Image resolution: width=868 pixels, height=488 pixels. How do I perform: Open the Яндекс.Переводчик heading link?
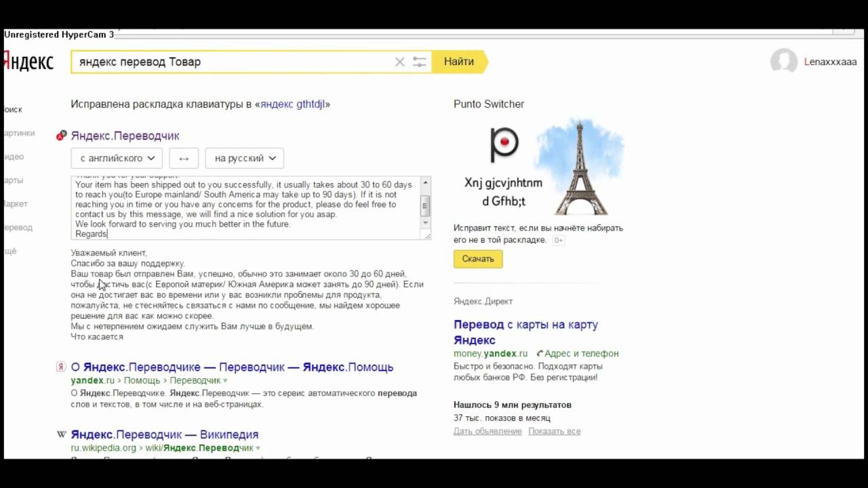[125, 136]
